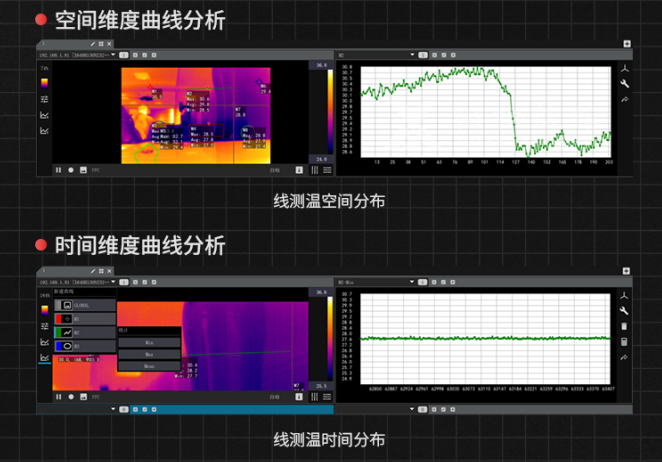The width and height of the screenshot is (662, 462).
Task: Delete the curve with the first trash icon beside time chart
Action: tap(624, 326)
